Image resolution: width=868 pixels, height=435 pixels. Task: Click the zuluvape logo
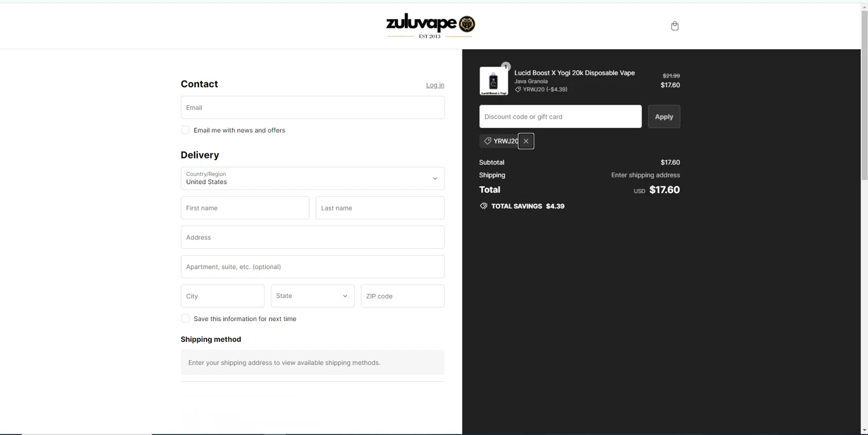pyautogui.click(x=430, y=26)
